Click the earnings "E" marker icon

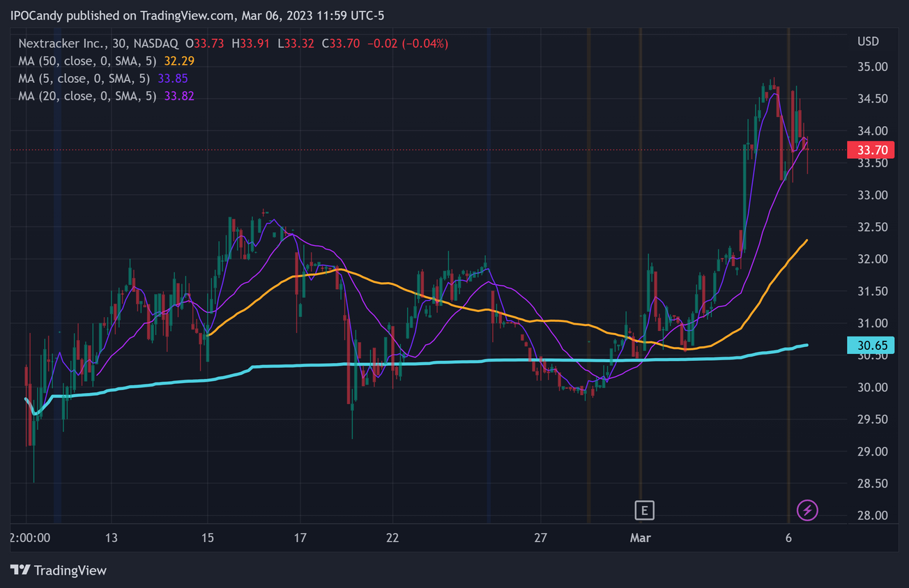click(644, 511)
